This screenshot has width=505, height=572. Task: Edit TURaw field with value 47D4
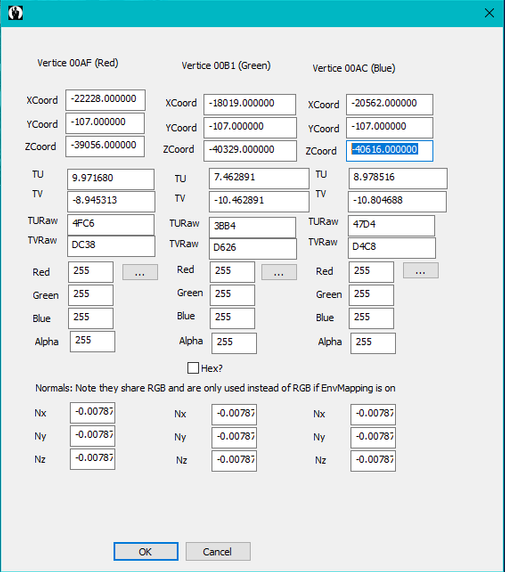[391, 225]
